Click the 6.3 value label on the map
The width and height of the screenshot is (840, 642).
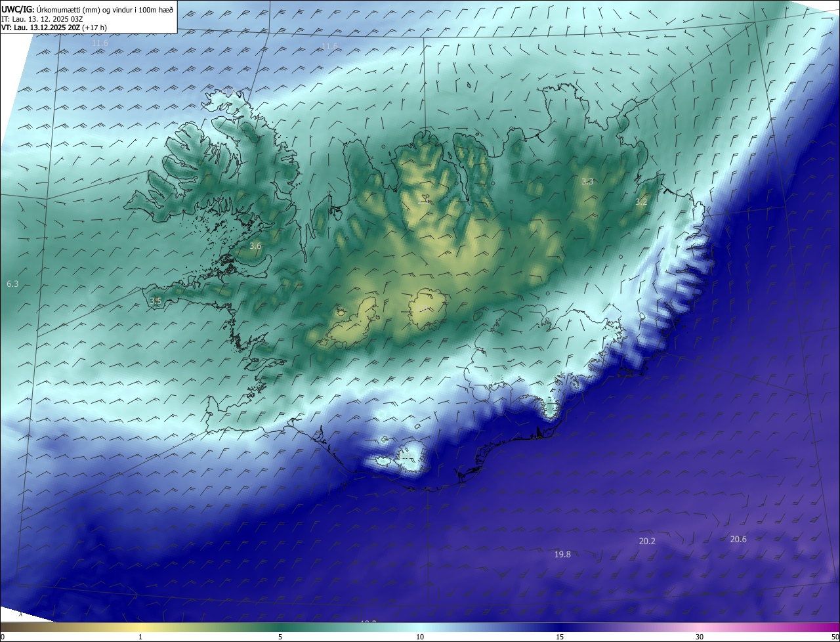pos(12,284)
